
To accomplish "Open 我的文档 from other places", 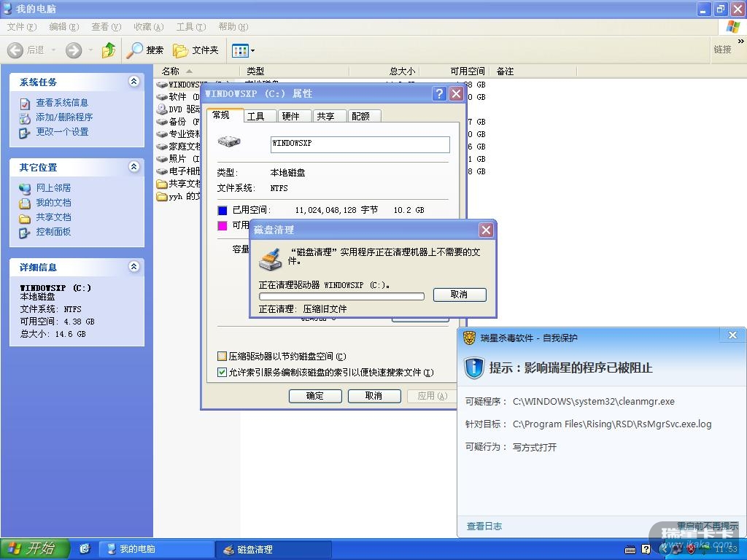I will tap(53, 203).
